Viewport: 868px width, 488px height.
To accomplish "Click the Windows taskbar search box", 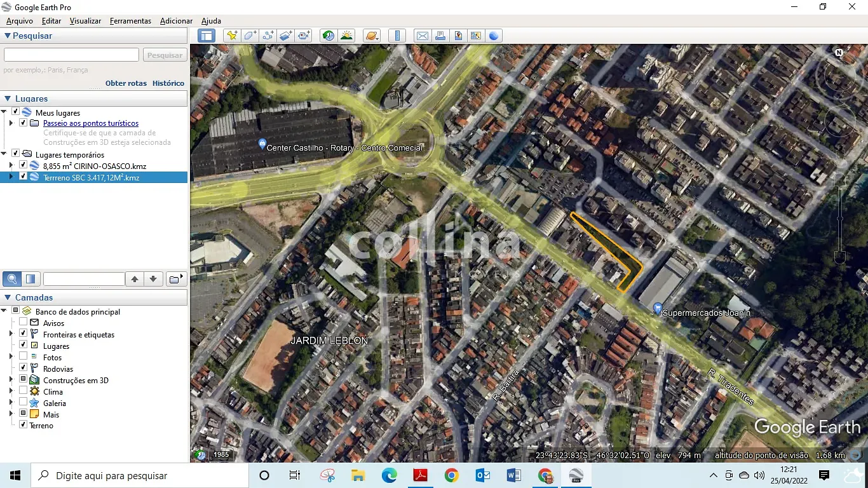I will pyautogui.click(x=140, y=475).
